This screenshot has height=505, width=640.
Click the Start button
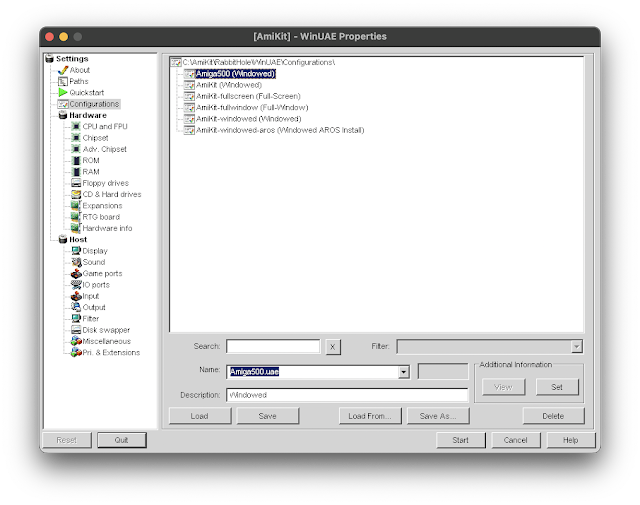click(460, 440)
